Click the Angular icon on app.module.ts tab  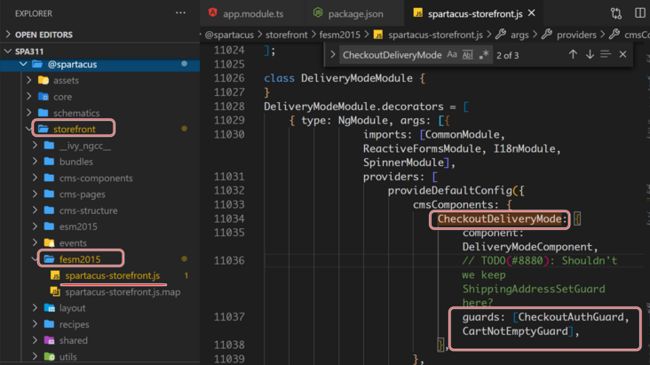coord(213,12)
